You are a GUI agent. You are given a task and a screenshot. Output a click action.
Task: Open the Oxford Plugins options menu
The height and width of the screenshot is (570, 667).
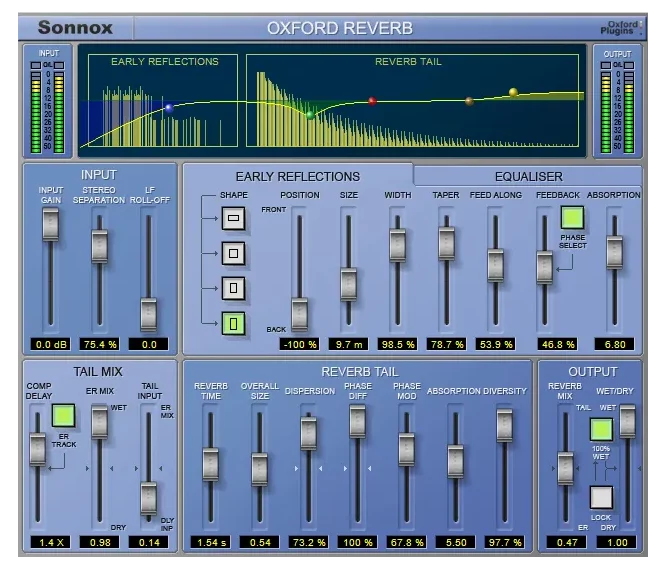pos(621,28)
